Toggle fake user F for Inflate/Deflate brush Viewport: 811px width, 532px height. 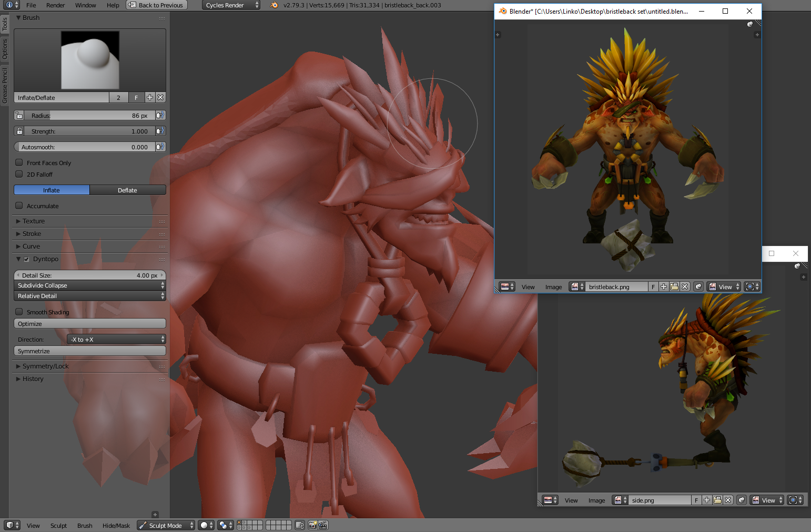pos(136,97)
